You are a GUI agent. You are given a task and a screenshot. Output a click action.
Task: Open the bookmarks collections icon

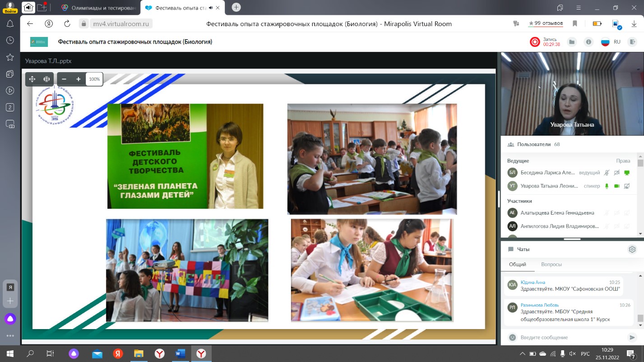click(560, 8)
